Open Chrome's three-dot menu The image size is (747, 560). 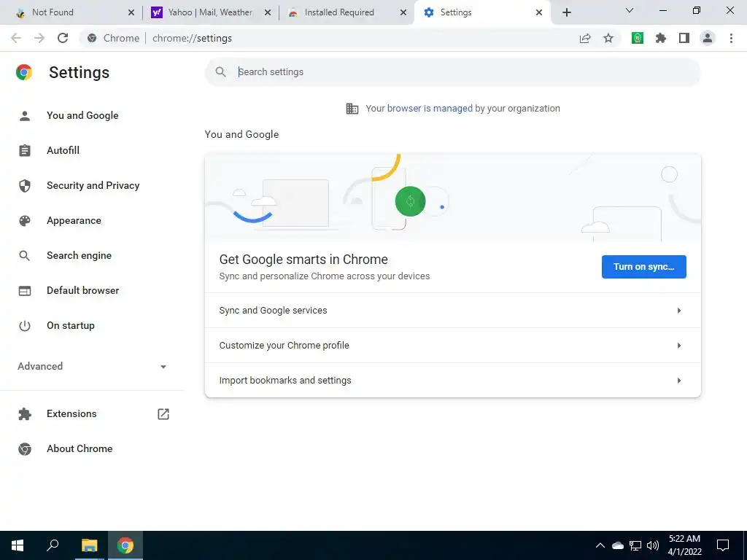click(x=731, y=38)
